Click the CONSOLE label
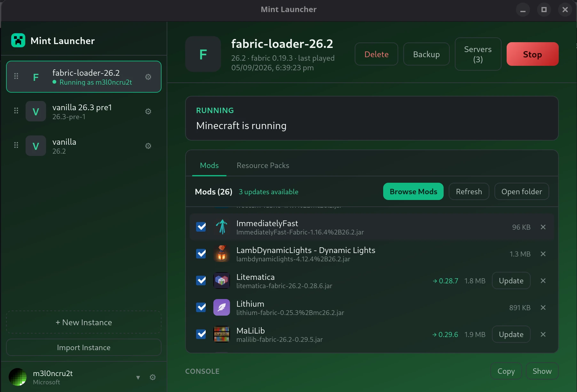 click(202, 371)
